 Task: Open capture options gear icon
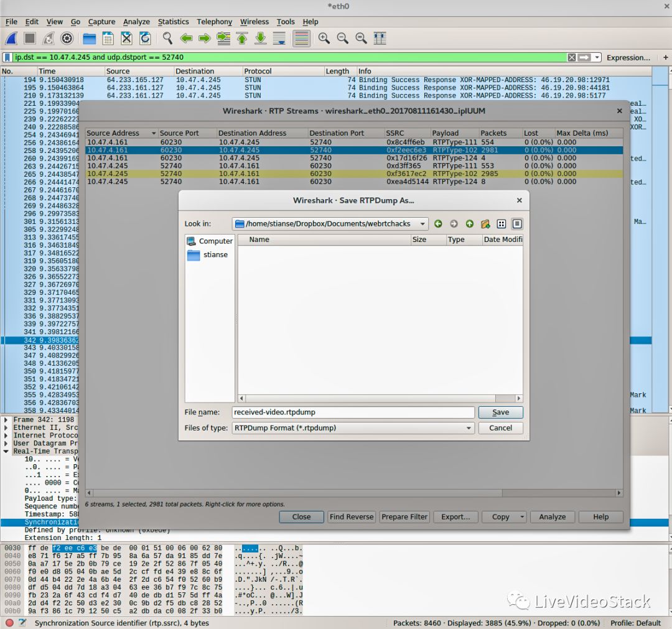coord(67,39)
